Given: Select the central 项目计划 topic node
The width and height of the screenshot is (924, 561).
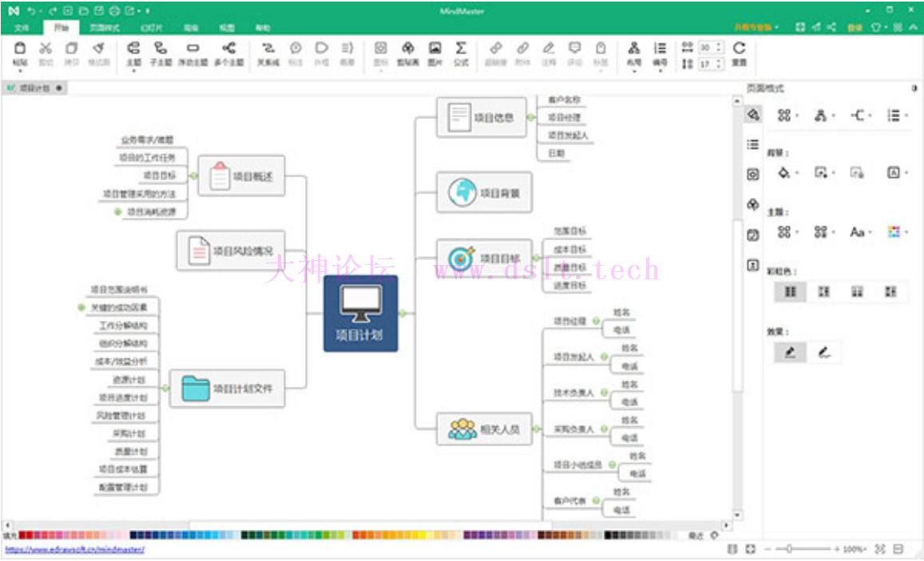Looking at the screenshot, I should 360,313.
